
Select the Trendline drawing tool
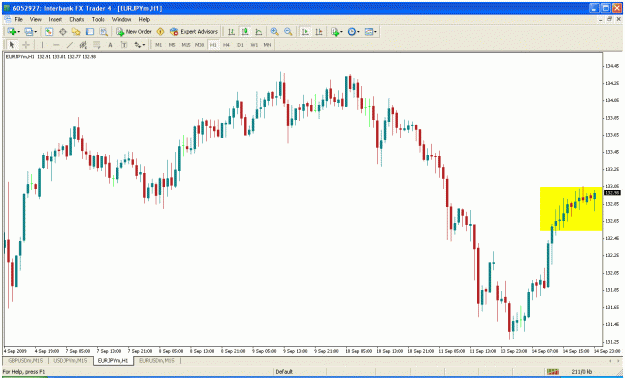point(69,45)
